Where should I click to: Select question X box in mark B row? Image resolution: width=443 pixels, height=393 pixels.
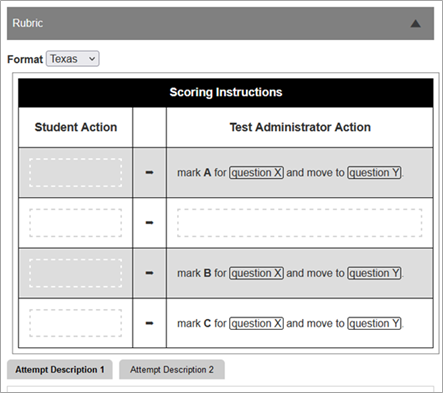point(256,273)
